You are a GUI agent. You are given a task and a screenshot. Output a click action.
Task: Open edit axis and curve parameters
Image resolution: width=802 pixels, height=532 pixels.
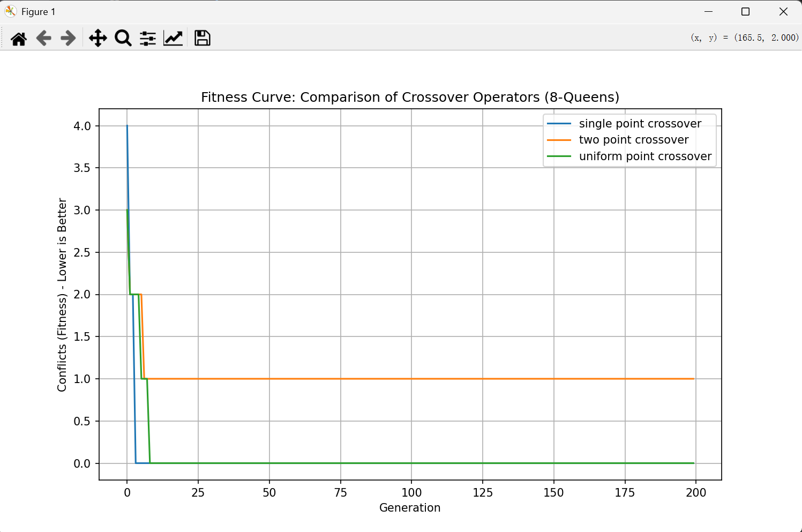173,39
